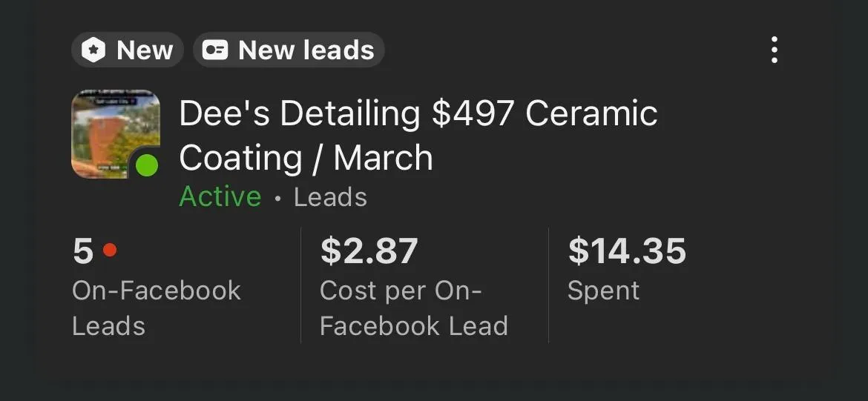The image size is (868, 401).
Task: Open the three-dot more options menu
Action: (774, 50)
